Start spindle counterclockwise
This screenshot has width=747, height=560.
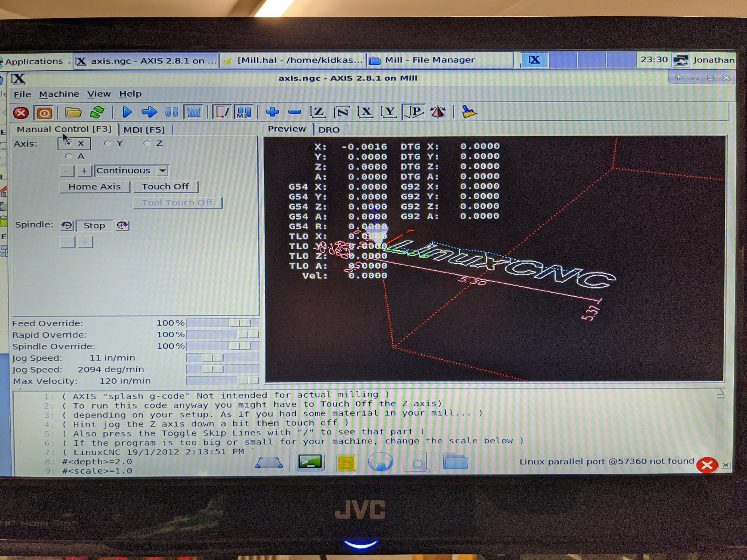coord(67,225)
